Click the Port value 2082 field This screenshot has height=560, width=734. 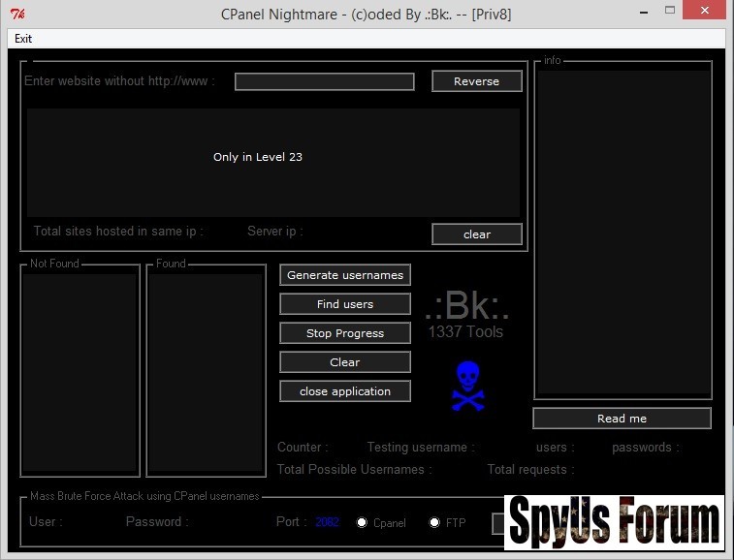[327, 523]
